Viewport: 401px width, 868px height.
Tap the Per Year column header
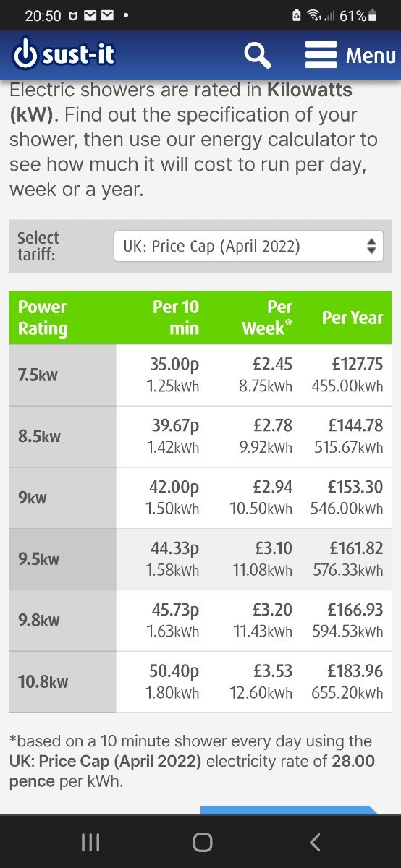coord(353,318)
